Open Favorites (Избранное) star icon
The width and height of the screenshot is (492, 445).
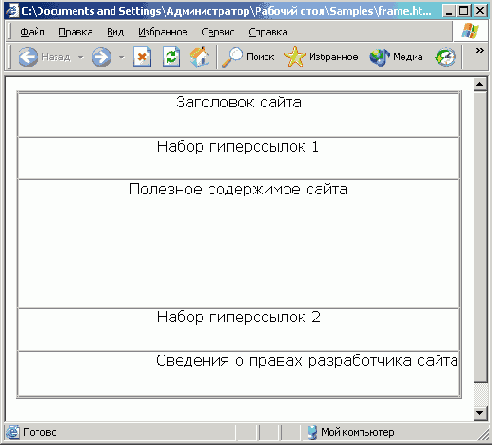295,57
